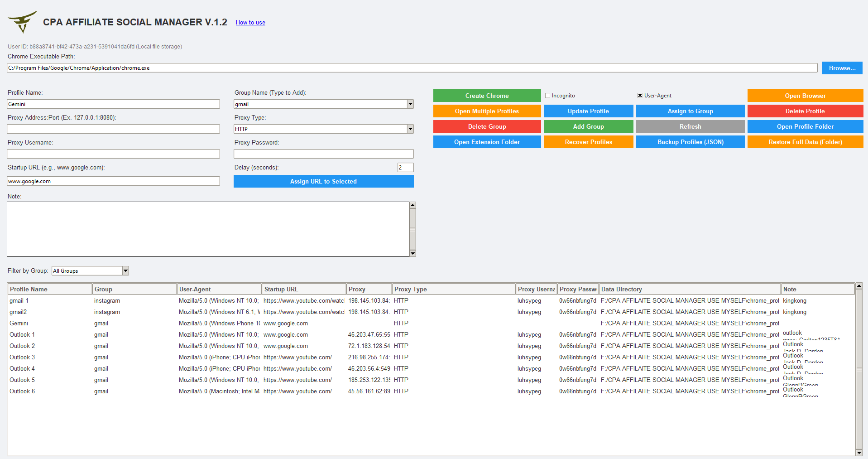Image resolution: width=868 pixels, height=459 pixels.
Task: Click the Delete Group button
Action: (x=487, y=126)
